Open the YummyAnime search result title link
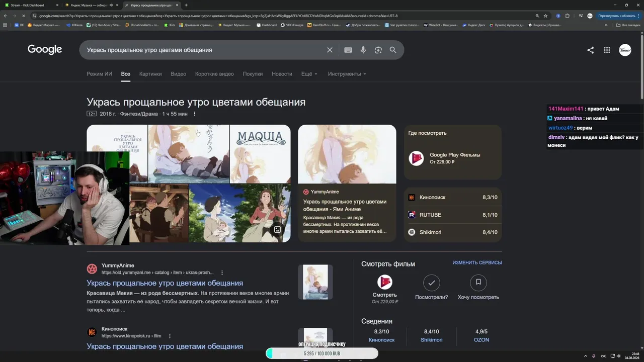644x362 pixels. click(x=165, y=283)
